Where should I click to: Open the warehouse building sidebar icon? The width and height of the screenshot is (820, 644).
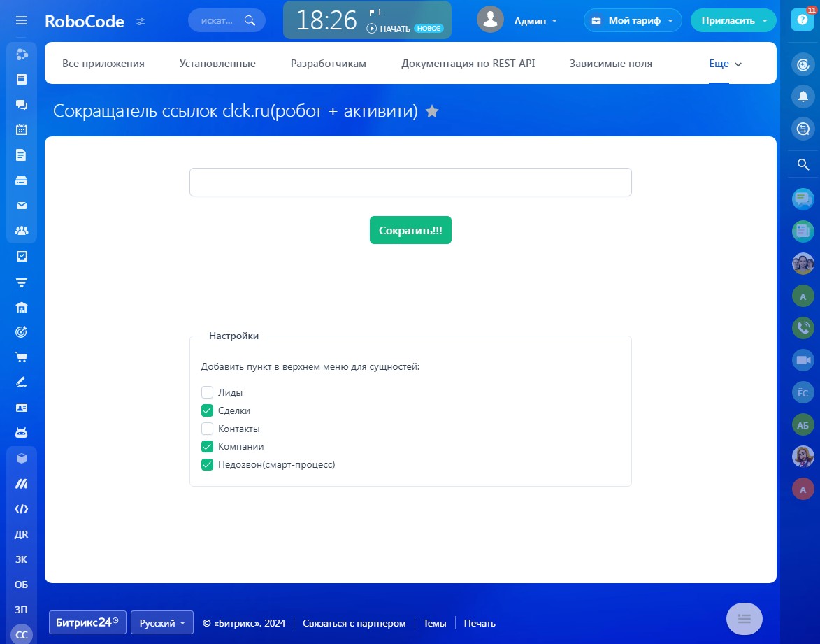click(22, 307)
